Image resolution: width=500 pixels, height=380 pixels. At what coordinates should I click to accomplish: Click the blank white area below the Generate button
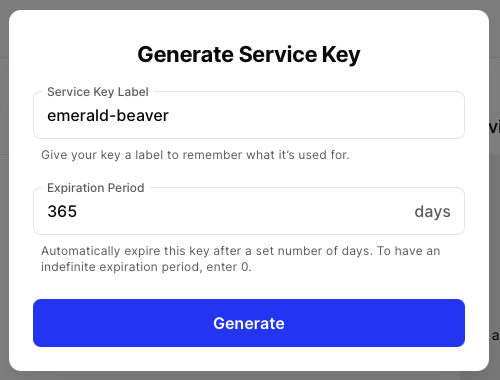pos(249,359)
